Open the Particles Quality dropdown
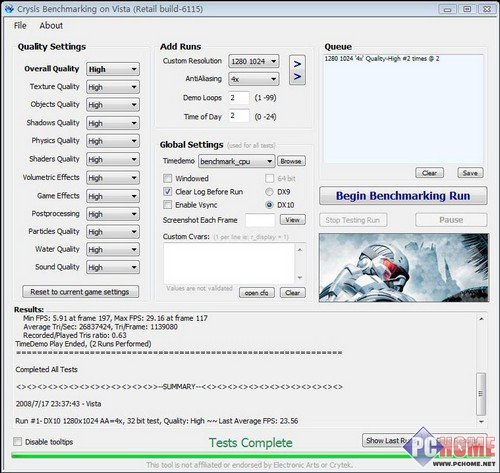Image resolution: width=500 pixels, height=473 pixels. 113,232
